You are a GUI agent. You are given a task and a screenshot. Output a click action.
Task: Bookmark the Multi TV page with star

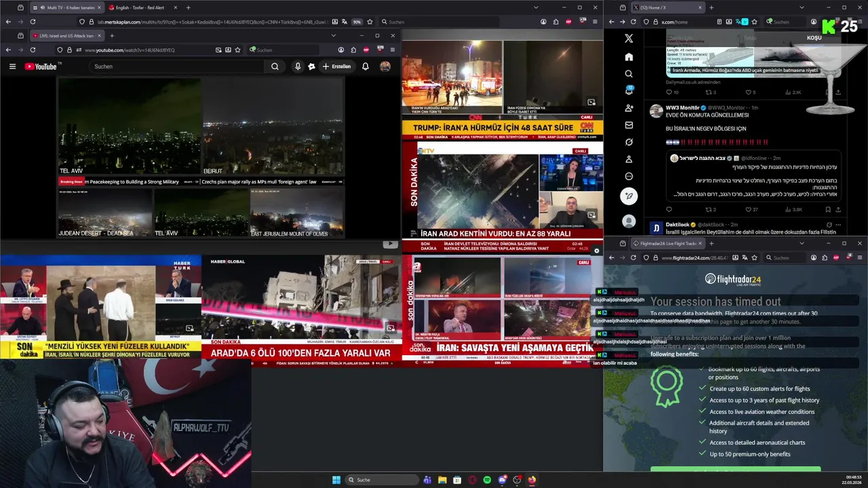click(370, 22)
